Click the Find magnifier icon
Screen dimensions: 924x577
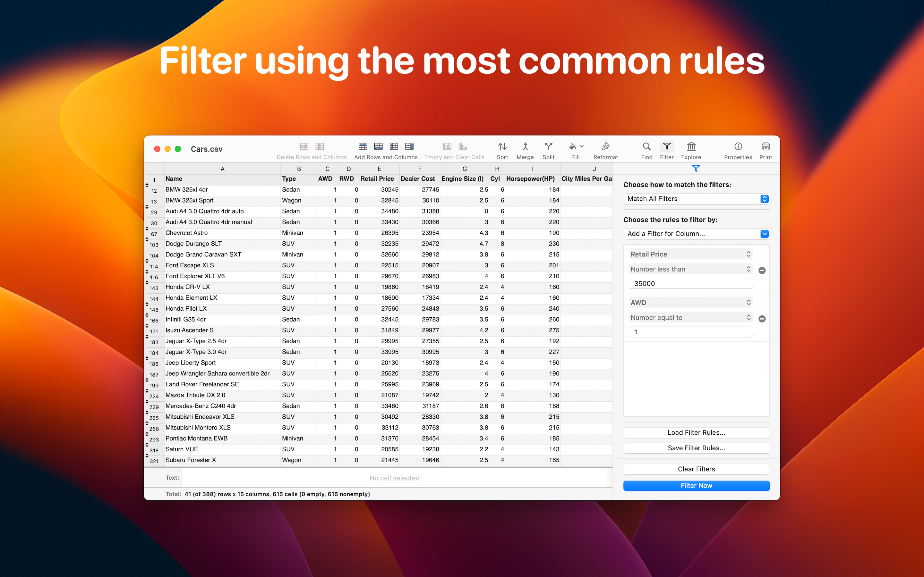[646, 147]
